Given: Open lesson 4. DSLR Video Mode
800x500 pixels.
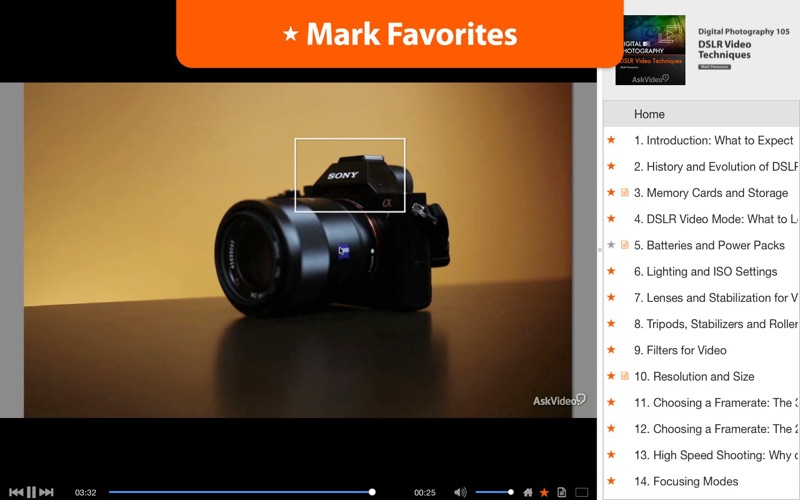Looking at the screenshot, I should 716,219.
